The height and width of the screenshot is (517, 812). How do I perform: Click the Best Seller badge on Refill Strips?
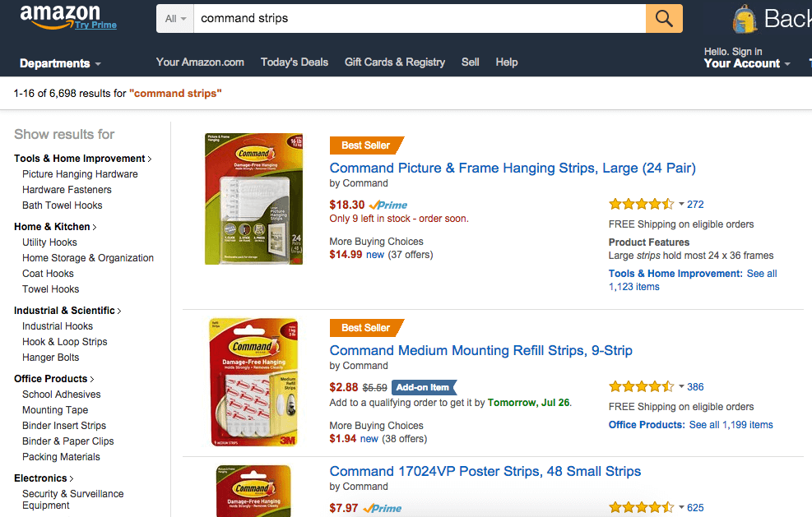[x=366, y=328]
